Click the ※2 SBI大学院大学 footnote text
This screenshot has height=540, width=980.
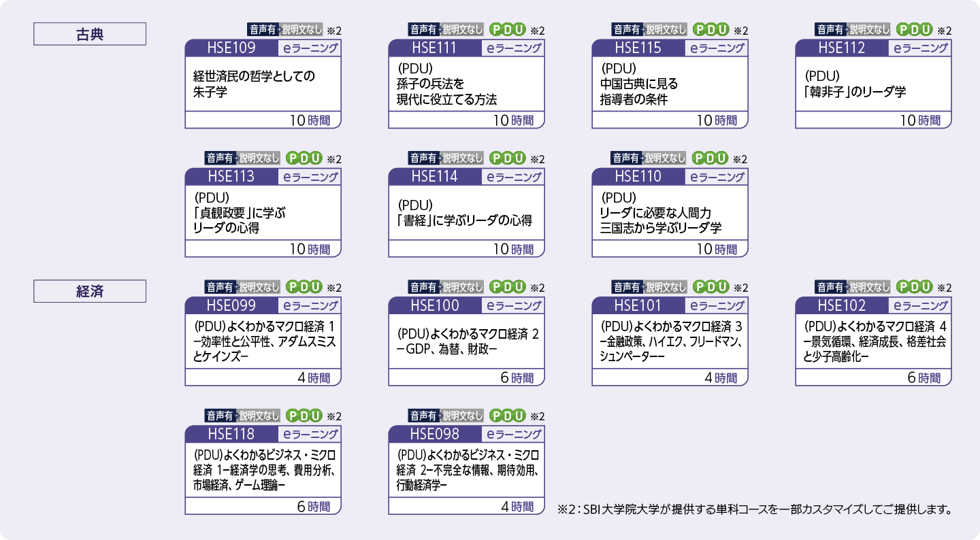(x=753, y=509)
